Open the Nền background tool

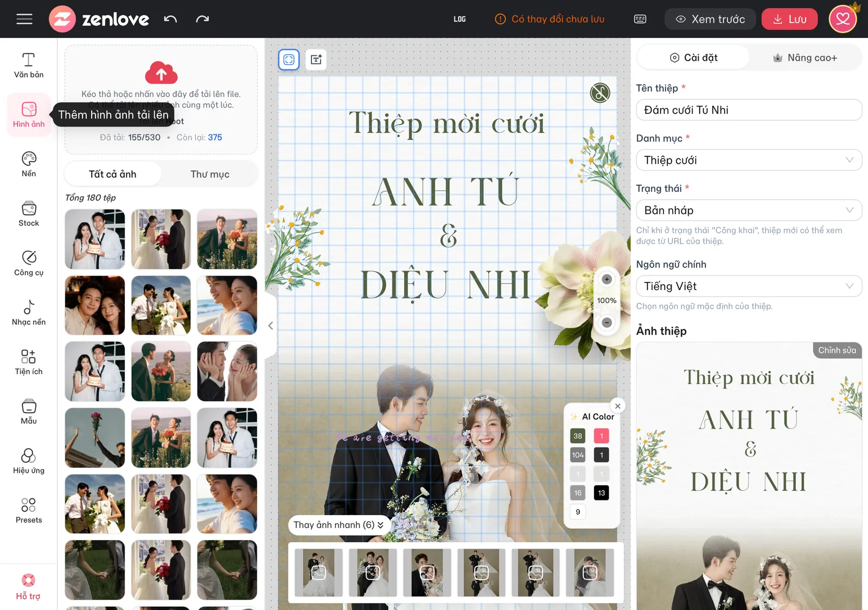coord(29,164)
